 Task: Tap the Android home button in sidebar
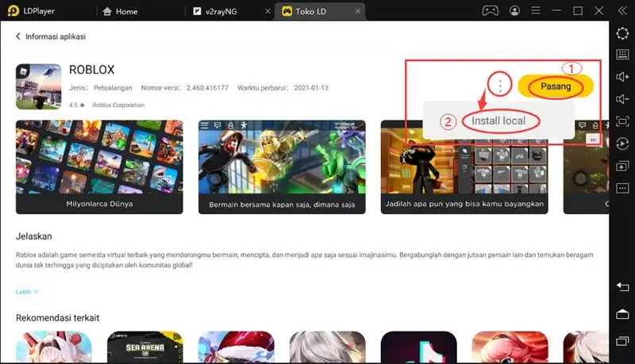(622, 314)
